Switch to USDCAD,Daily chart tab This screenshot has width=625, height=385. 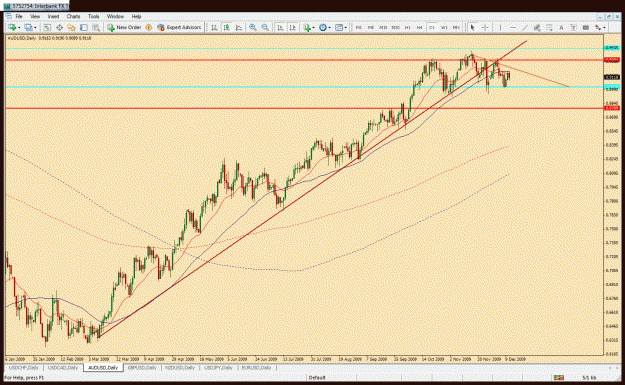tap(63, 368)
